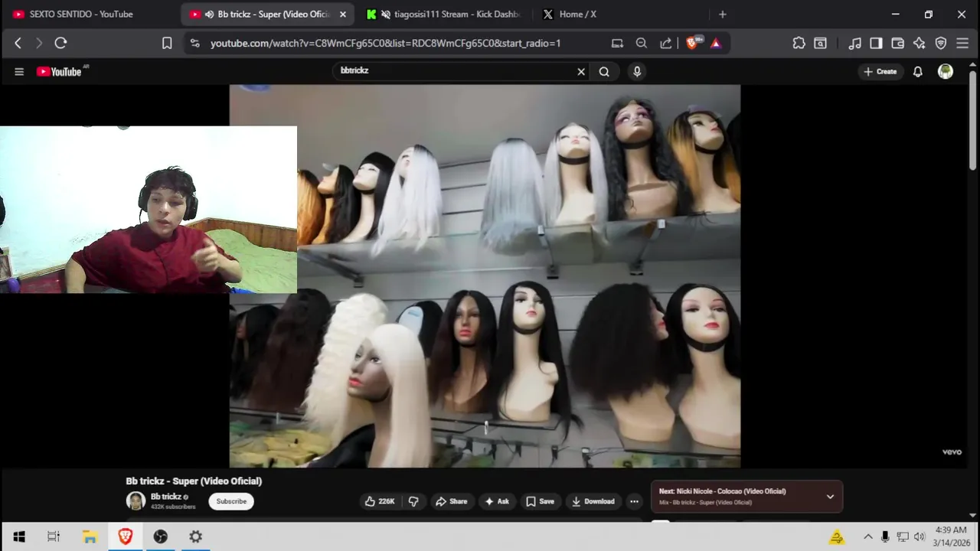Open install/cast screen icon in address bar
Image resolution: width=980 pixels, height=551 pixels.
(x=617, y=44)
